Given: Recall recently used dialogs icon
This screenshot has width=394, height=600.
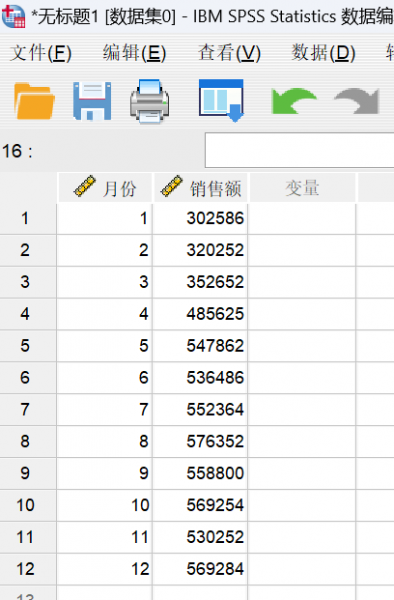Looking at the screenshot, I should [x=221, y=101].
